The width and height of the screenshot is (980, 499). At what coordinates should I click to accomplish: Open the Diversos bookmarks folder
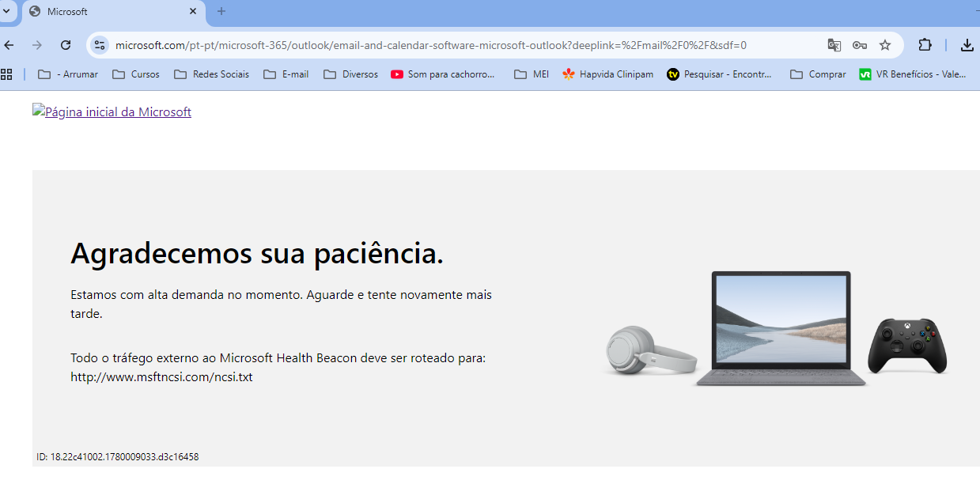(351, 74)
